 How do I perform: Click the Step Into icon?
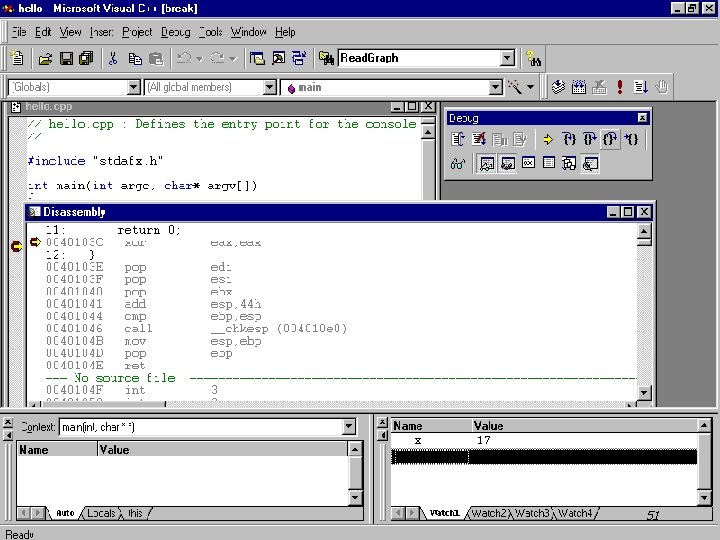[569, 139]
